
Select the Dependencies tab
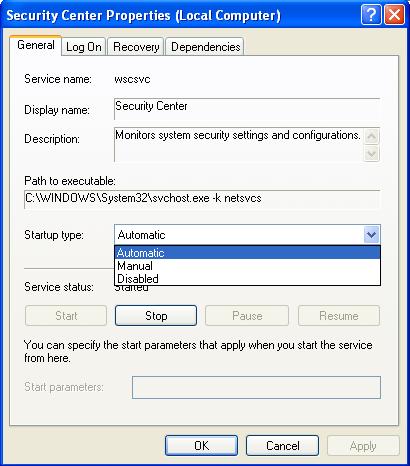tap(205, 47)
